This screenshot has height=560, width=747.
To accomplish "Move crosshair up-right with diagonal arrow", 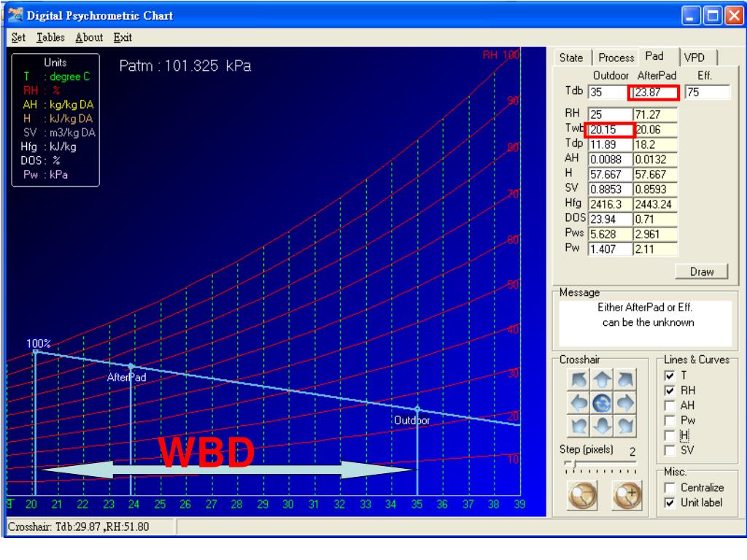I will tap(625, 380).
